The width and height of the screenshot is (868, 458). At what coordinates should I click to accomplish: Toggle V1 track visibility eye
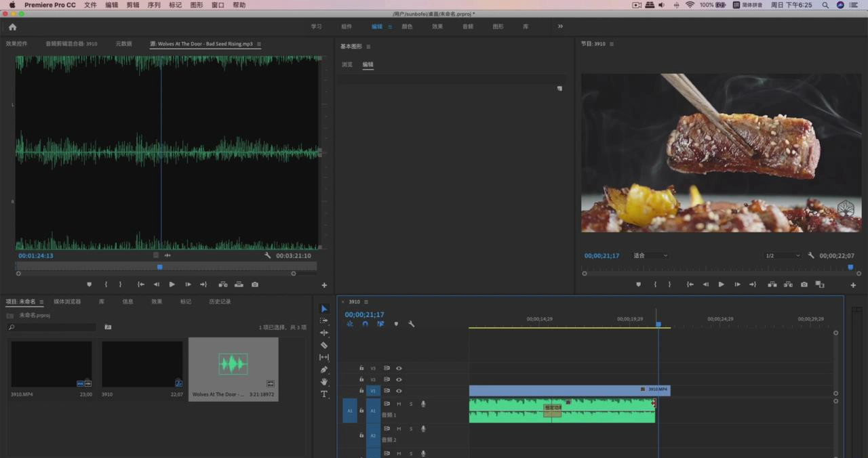coord(399,391)
